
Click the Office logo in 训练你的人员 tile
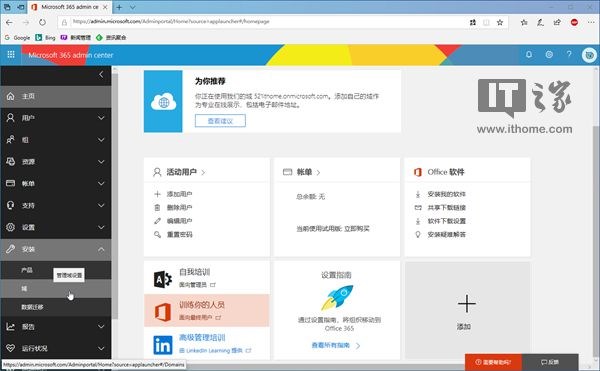(x=163, y=312)
